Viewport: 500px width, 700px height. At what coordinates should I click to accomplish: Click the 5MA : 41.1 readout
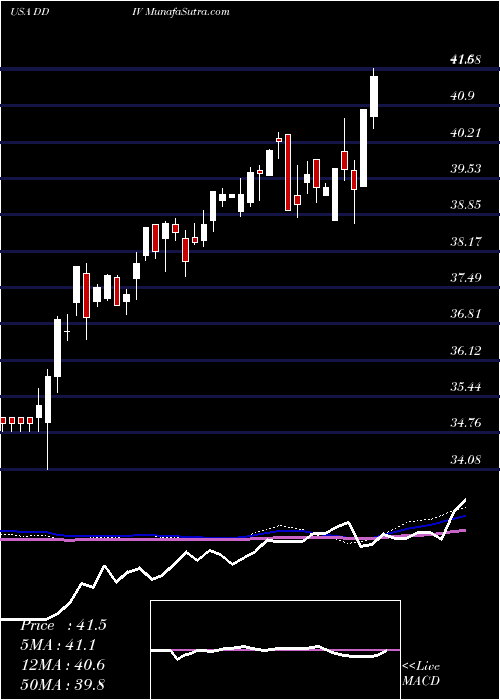[x=58, y=645]
